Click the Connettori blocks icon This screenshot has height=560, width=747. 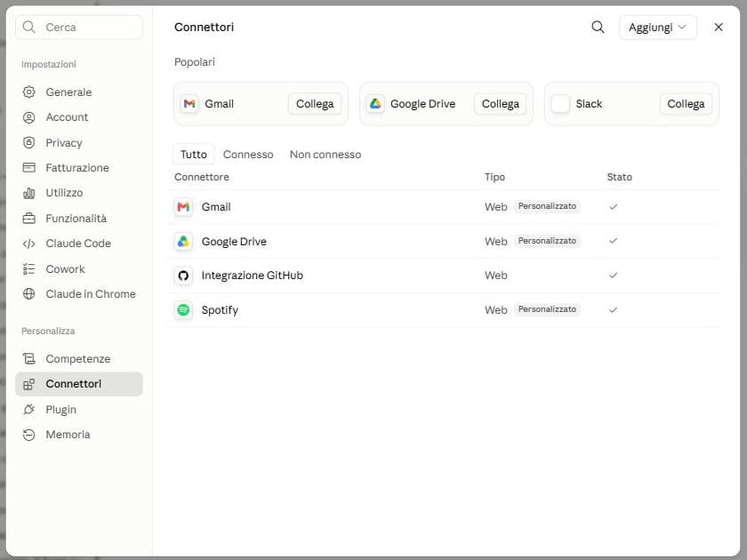(x=29, y=384)
